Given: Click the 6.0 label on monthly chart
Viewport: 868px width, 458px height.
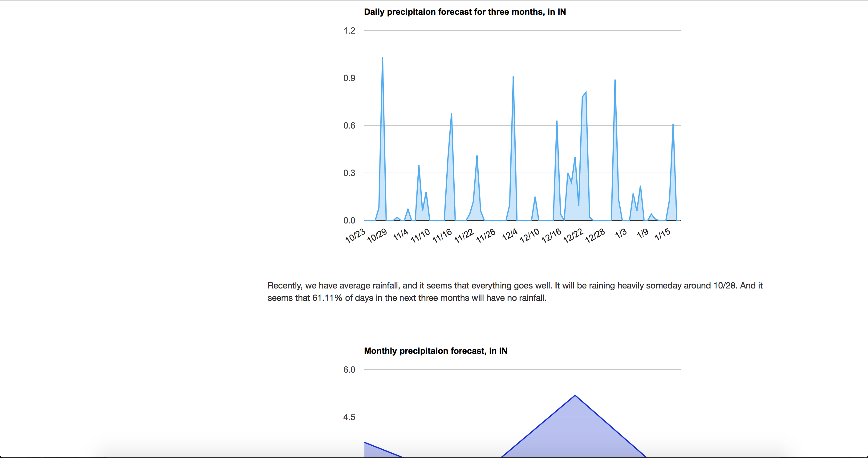Looking at the screenshot, I should coord(349,370).
